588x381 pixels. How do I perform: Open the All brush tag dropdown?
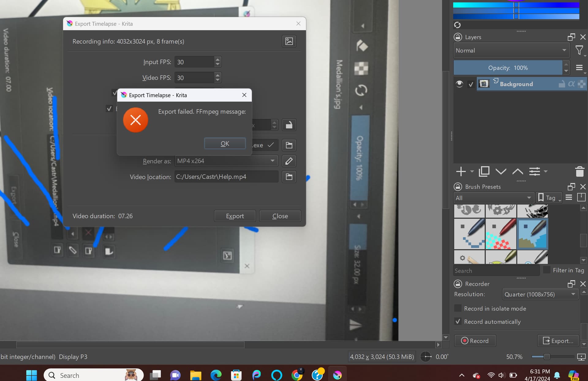click(x=494, y=198)
